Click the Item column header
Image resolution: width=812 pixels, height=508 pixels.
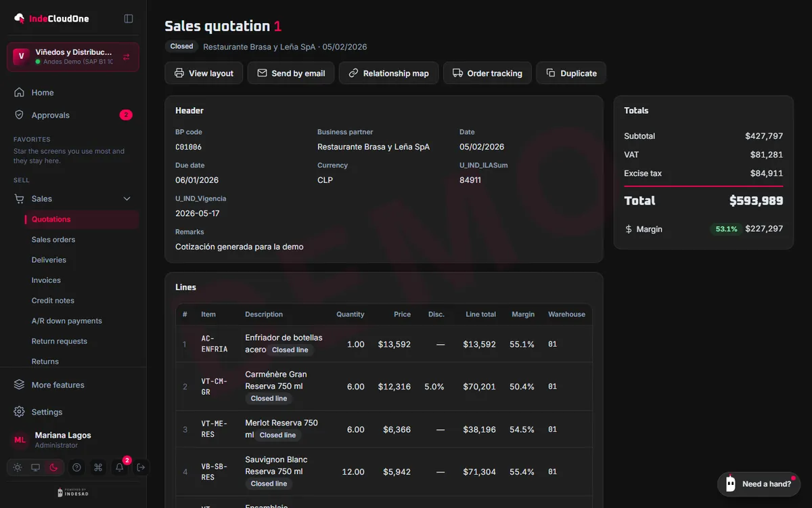(208, 314)
